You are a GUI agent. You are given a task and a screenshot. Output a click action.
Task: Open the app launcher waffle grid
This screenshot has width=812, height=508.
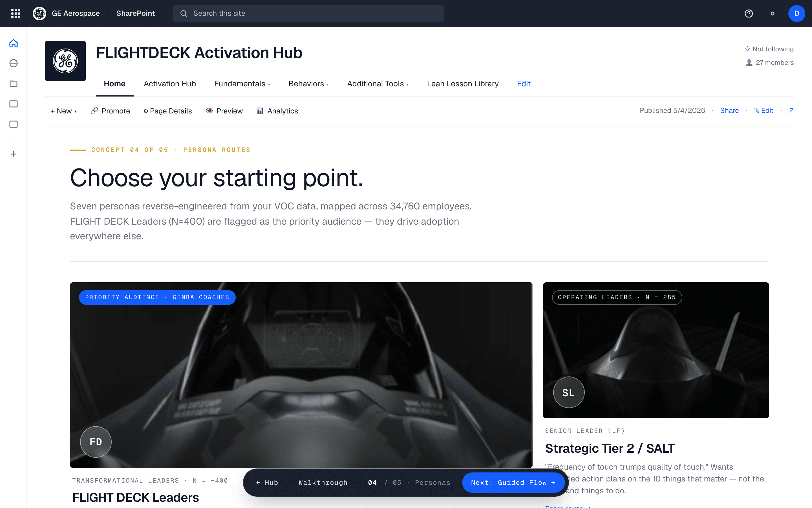point(16,14)
